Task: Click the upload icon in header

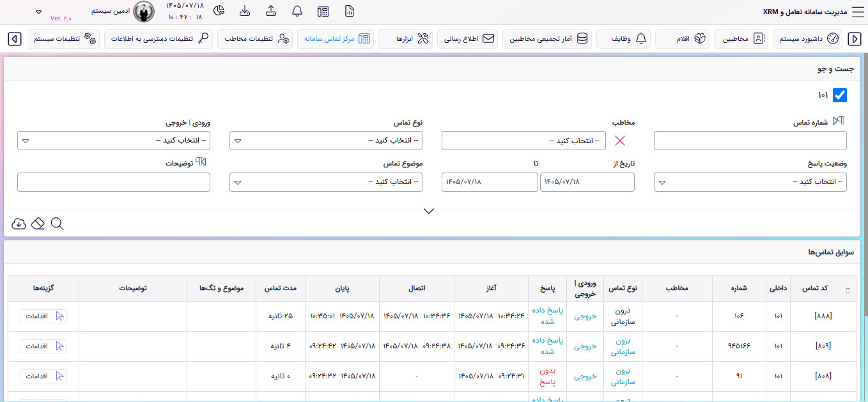Action: click(271, 11)
